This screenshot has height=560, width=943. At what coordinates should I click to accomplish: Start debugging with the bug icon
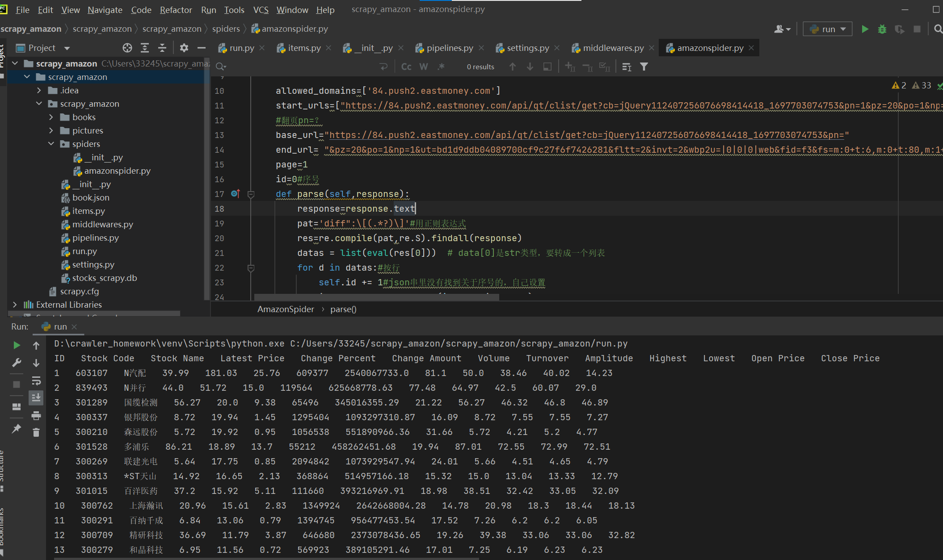[882, 29]
